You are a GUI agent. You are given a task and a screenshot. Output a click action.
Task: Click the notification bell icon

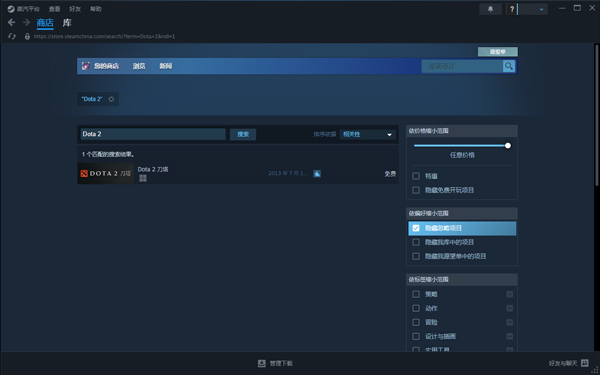tap(490, 9)
